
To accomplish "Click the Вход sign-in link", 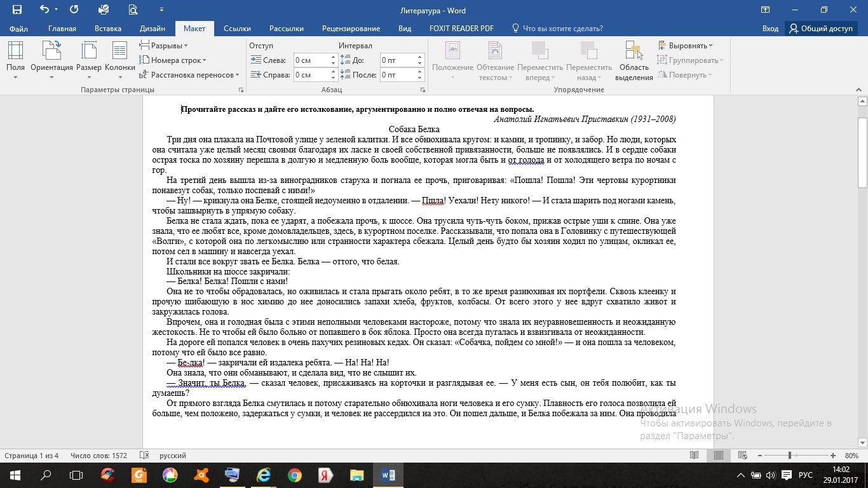I will pos(770,29).
